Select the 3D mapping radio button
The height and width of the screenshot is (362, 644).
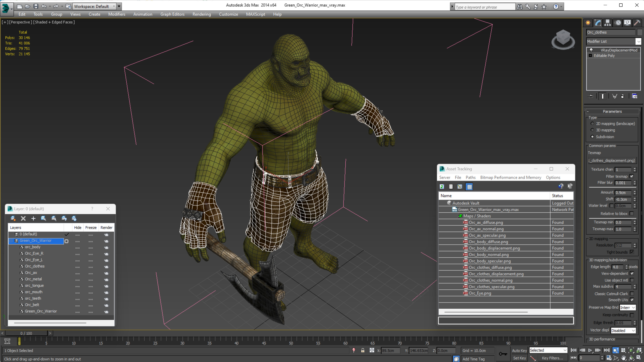click(592, 130)
